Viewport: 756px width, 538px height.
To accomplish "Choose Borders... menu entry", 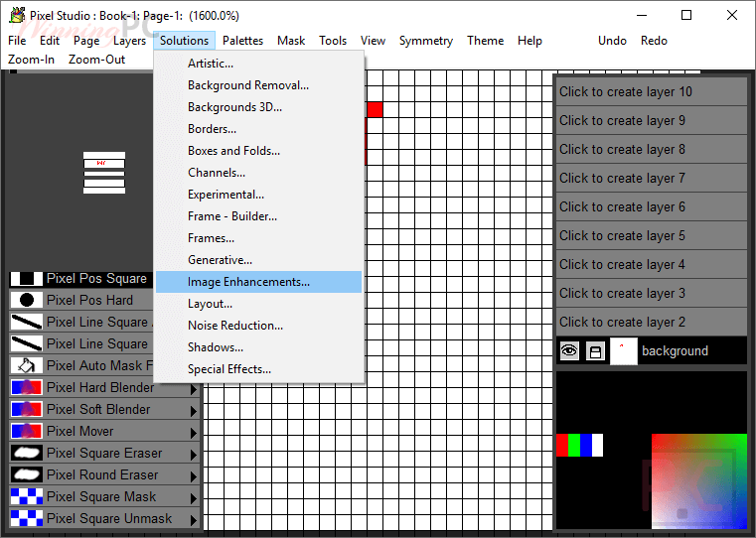I will [259, 129].
